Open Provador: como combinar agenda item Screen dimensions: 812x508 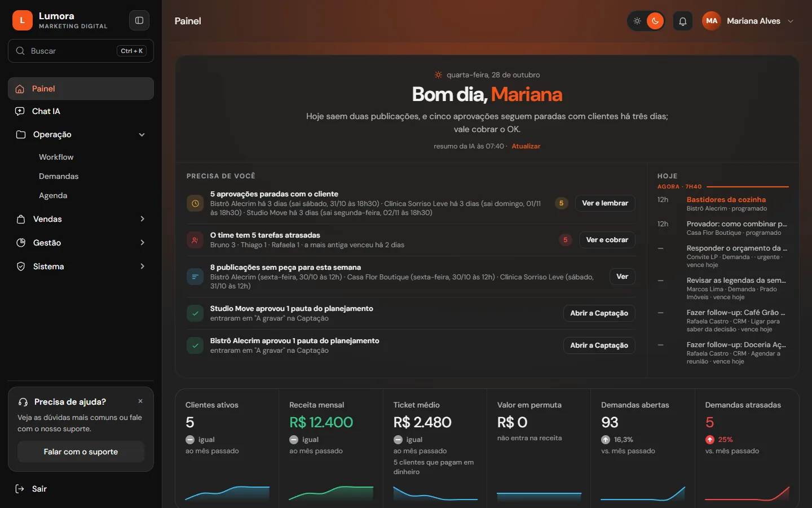click(x=723, y=228)
